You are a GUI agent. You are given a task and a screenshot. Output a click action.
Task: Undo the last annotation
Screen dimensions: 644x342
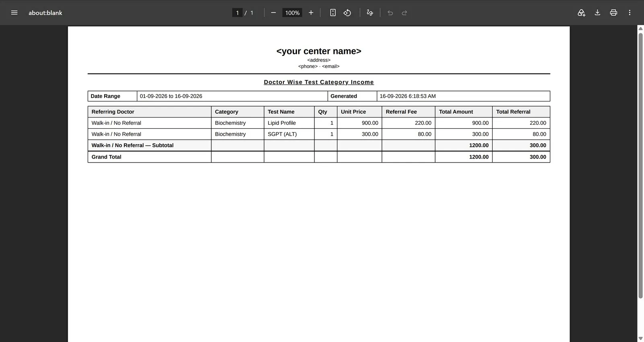coord(390,12)
